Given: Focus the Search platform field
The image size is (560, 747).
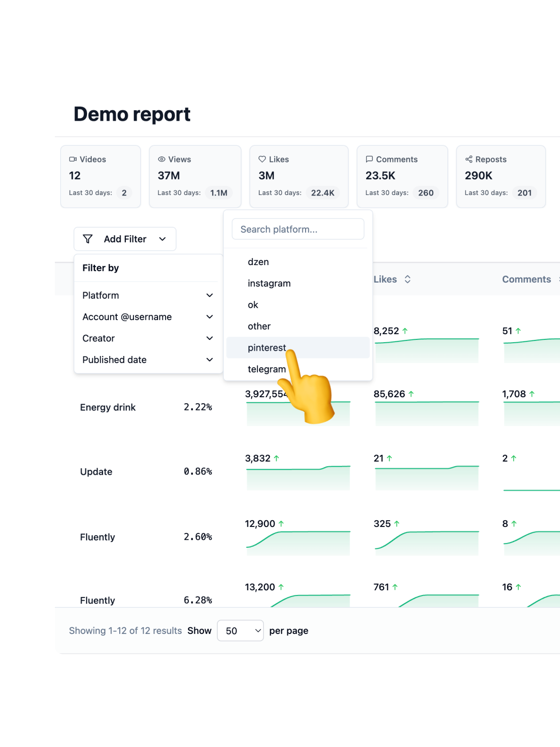Looking at the screenshot, I should coord(298,229).
